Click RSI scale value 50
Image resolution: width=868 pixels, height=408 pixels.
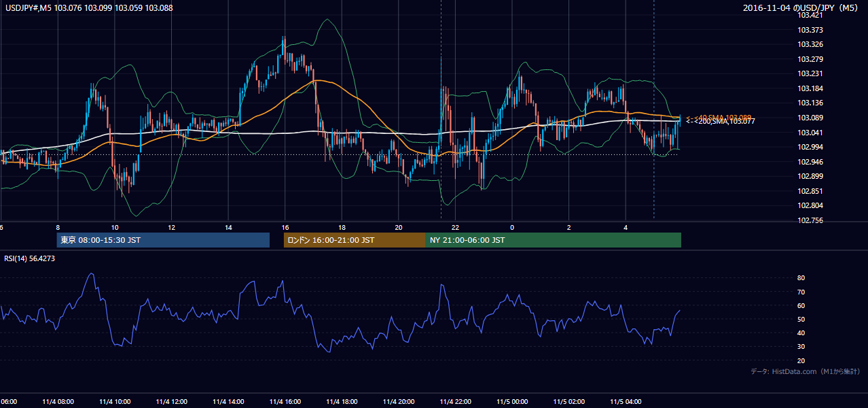coord(801,319)
